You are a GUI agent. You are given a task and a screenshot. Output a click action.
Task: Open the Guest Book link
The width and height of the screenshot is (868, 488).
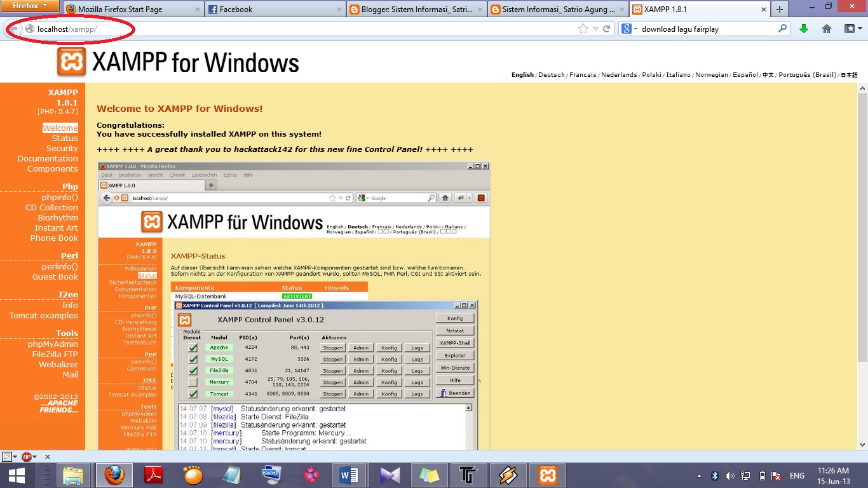click(x=55, y=276)
